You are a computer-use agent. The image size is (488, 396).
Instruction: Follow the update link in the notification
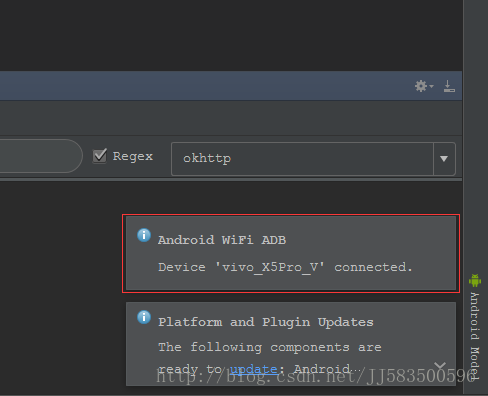[x=253, y=369]
